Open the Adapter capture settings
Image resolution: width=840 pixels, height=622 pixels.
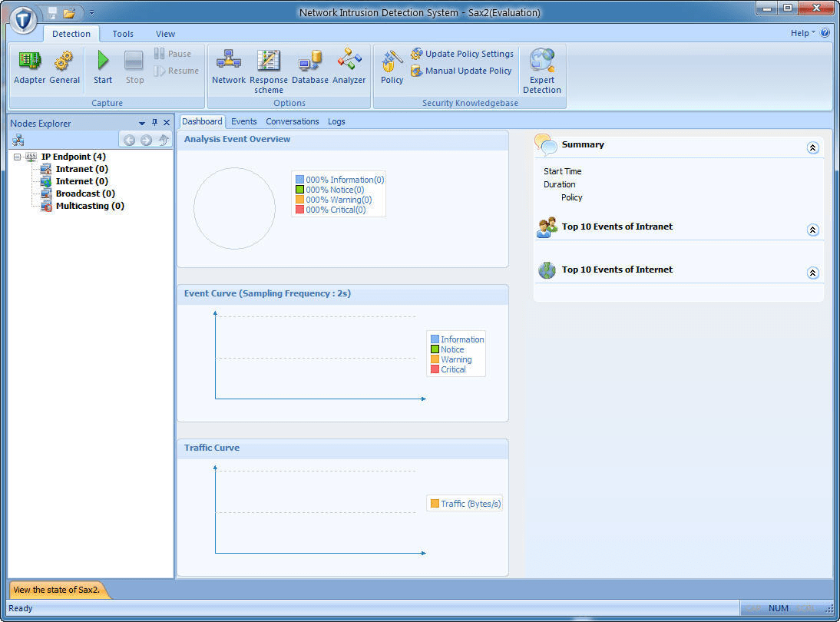tap(29, 68)
